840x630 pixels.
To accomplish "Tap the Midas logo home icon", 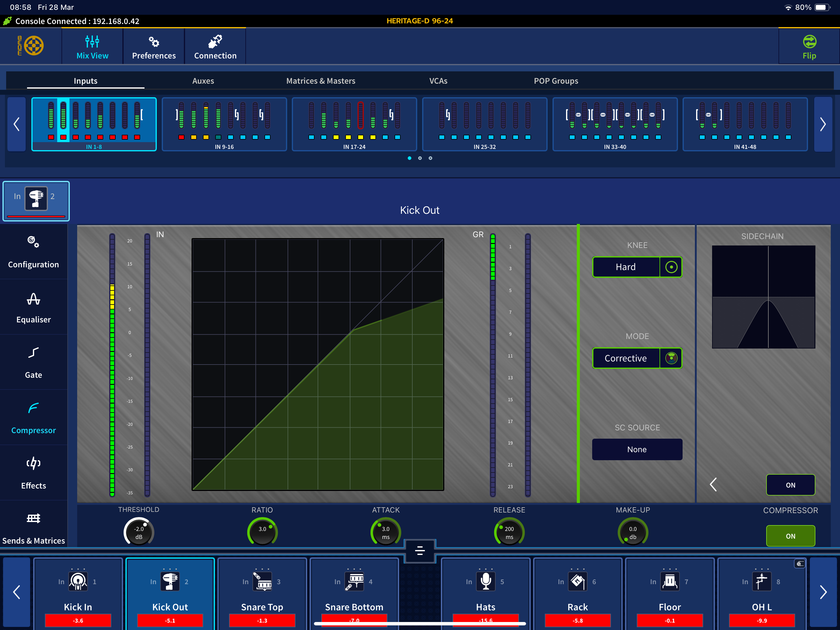I will point(31,46).
